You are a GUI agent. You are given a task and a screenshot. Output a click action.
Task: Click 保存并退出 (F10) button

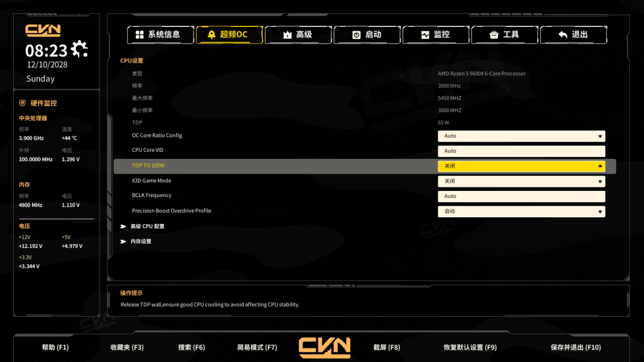(576, 347)
